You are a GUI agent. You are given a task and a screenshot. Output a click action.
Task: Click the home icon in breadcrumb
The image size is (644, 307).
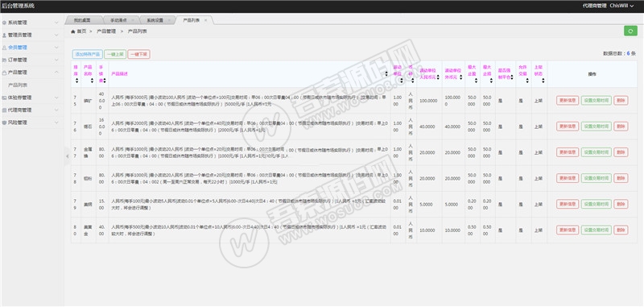(x=73, y=31)
